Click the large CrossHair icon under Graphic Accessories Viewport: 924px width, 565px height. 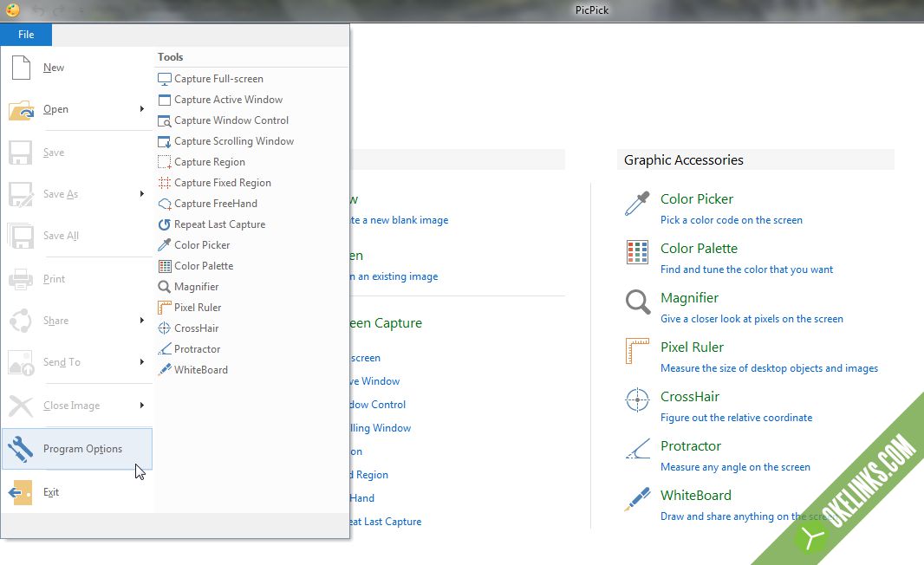click(x=637, y=400)
